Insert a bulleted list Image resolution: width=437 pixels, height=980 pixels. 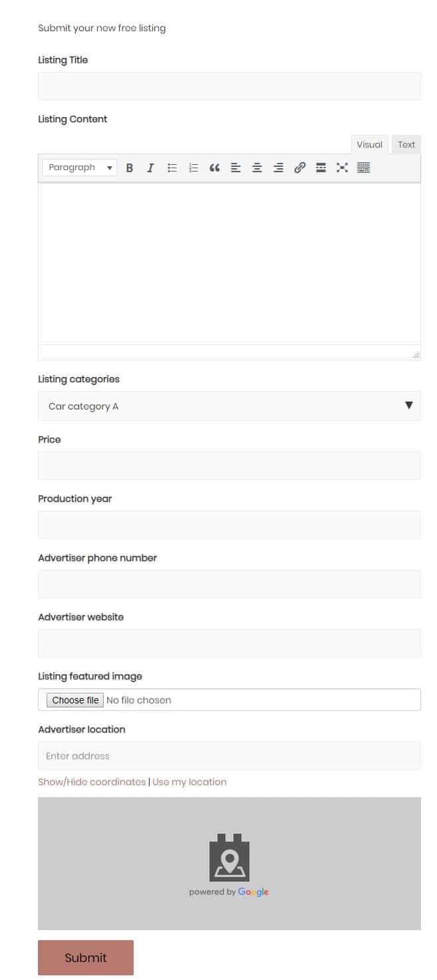coord(172,167)
